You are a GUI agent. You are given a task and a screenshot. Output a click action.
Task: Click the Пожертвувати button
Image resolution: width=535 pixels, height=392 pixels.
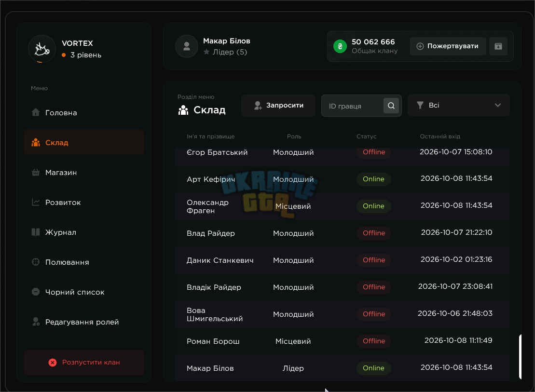[448, 46]
